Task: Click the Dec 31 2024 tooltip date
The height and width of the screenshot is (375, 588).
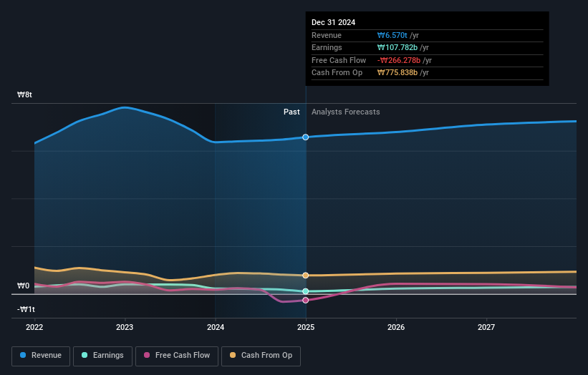Action: tap(333, 22)
